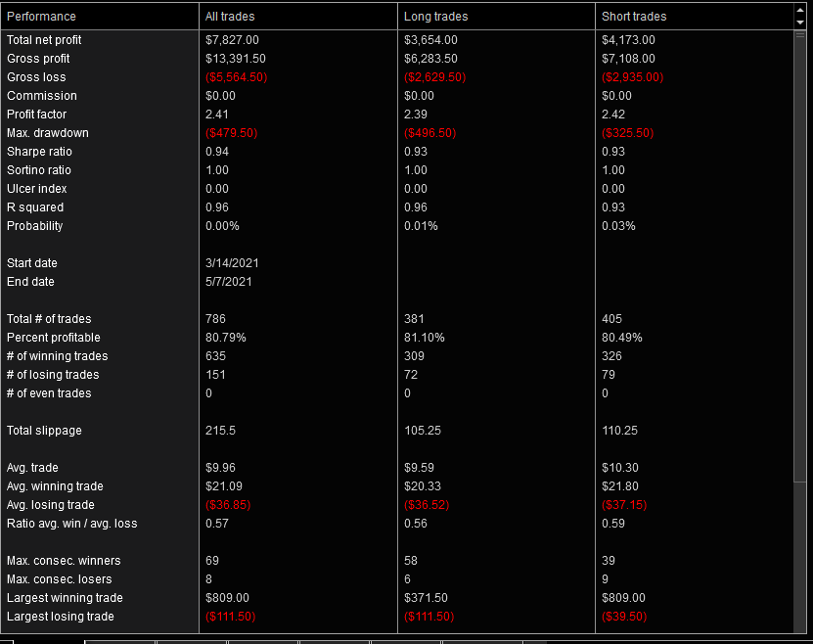Click the End date value 5/7/2021
Image resolution: width=813 pixels, height=644 pixels.
pyautogui.click(x=228, y=282)
